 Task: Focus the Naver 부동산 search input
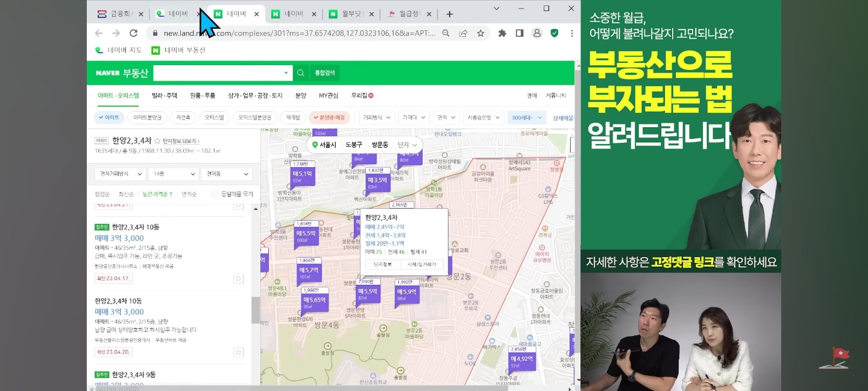click(x=217, y=73)
